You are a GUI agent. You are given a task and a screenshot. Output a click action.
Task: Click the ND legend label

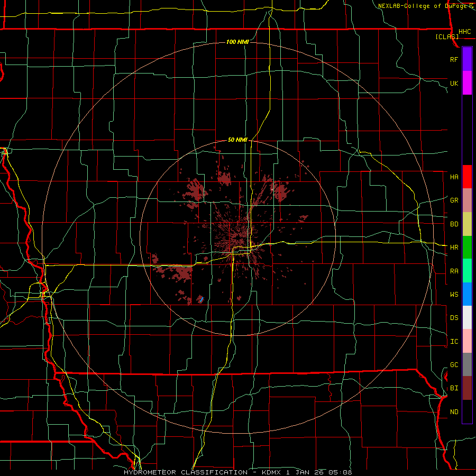pyautogui.click(x=454, y=412)
